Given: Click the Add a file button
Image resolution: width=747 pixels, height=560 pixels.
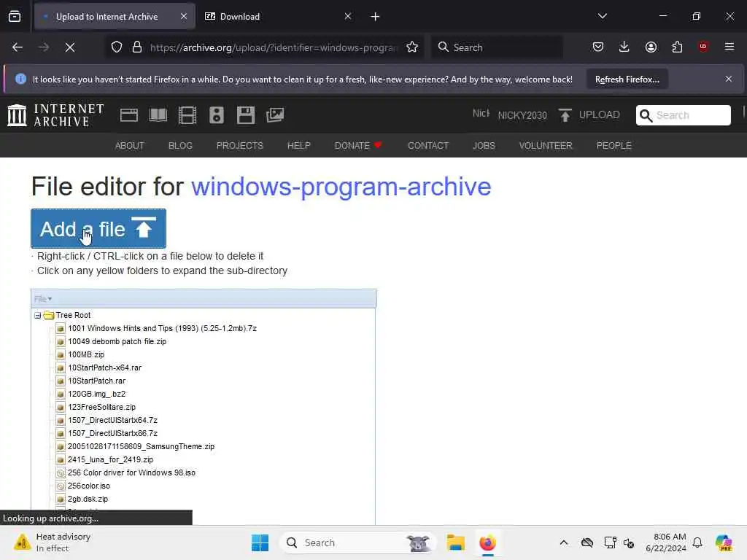Looking at the screenshot, I should pos(98,228).
